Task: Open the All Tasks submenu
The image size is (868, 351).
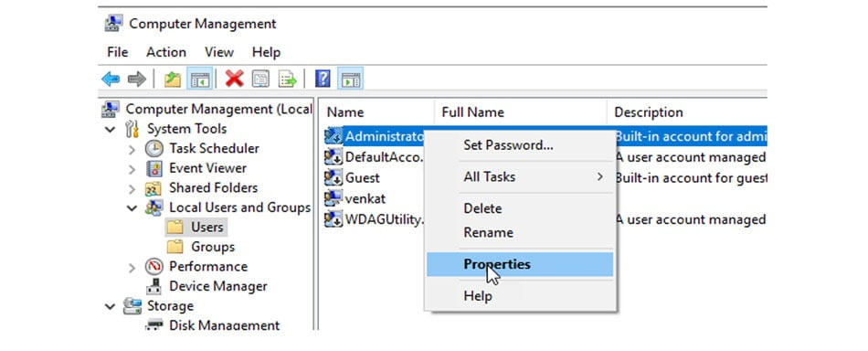Action: click(x=520, y=177)
